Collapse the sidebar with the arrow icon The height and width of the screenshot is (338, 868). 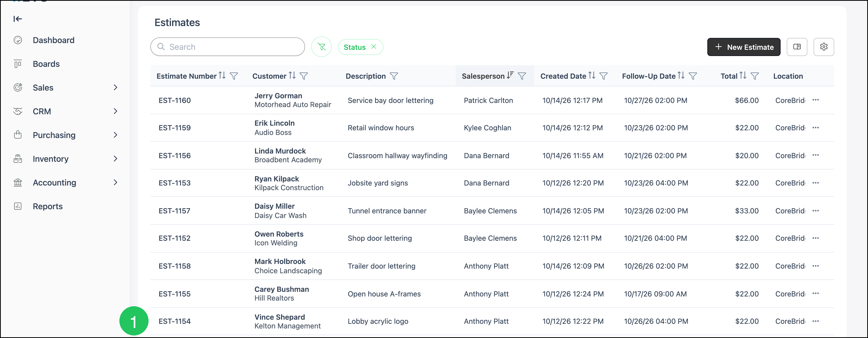pos(18,19)
